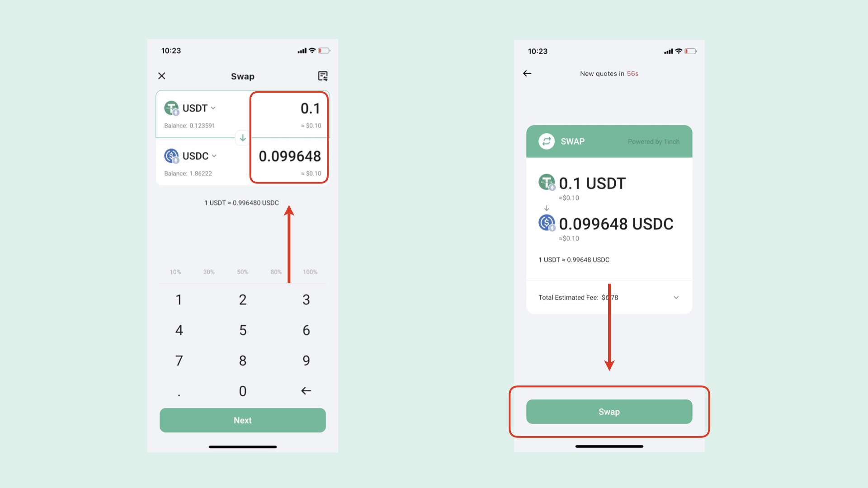Click the Next button to proceed

[243, 419]
